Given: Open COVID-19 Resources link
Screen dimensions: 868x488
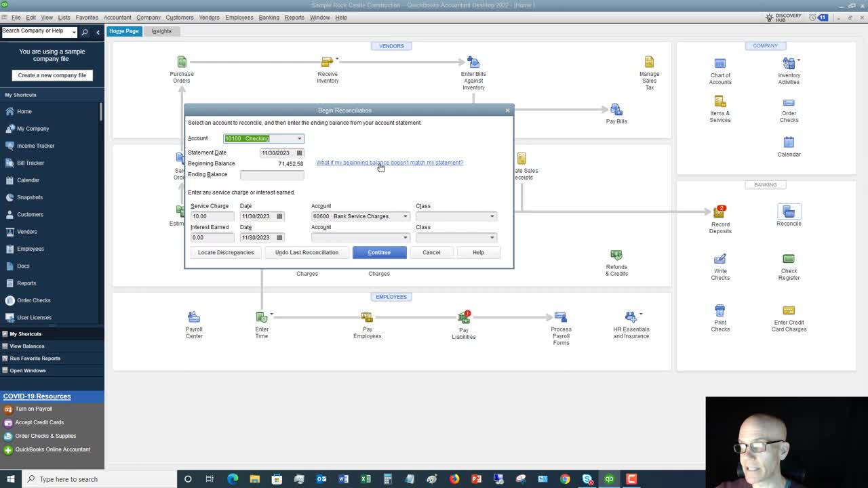Looking at the screenshot, I should (x=37, y=396).
